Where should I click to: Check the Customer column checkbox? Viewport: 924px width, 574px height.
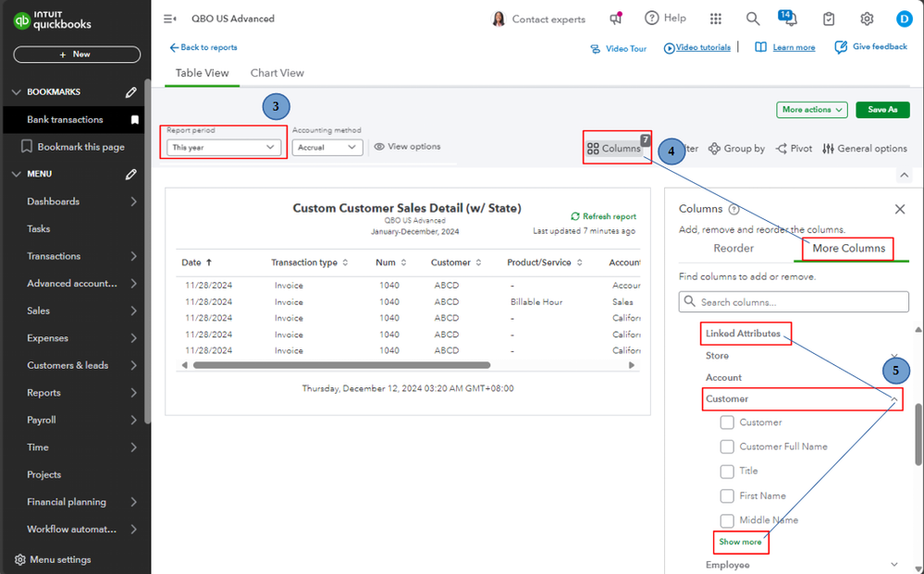727,422
